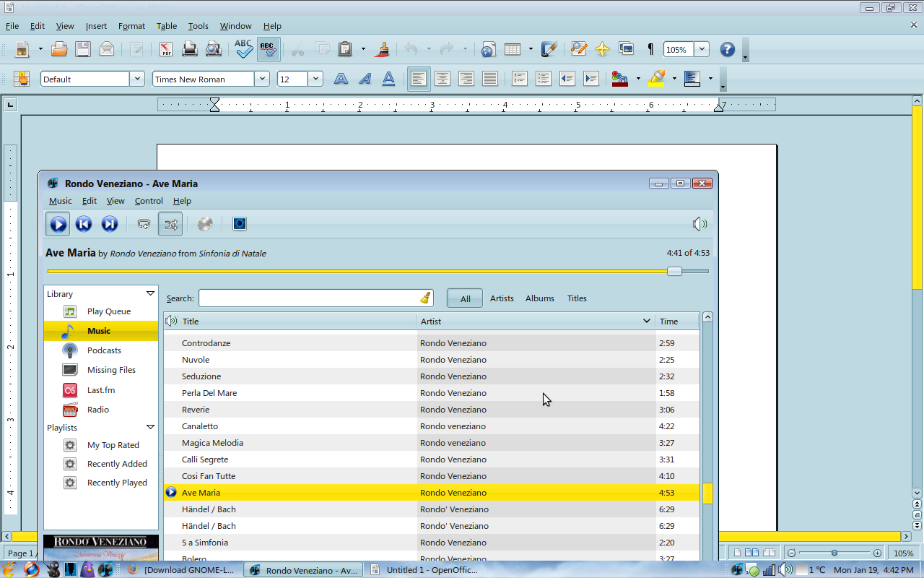Image resolution: width=924 pixels, height=578 pixels.
Task: Toggle AutoSpellcheck in Writer toolbar
Action: point(269,49)
